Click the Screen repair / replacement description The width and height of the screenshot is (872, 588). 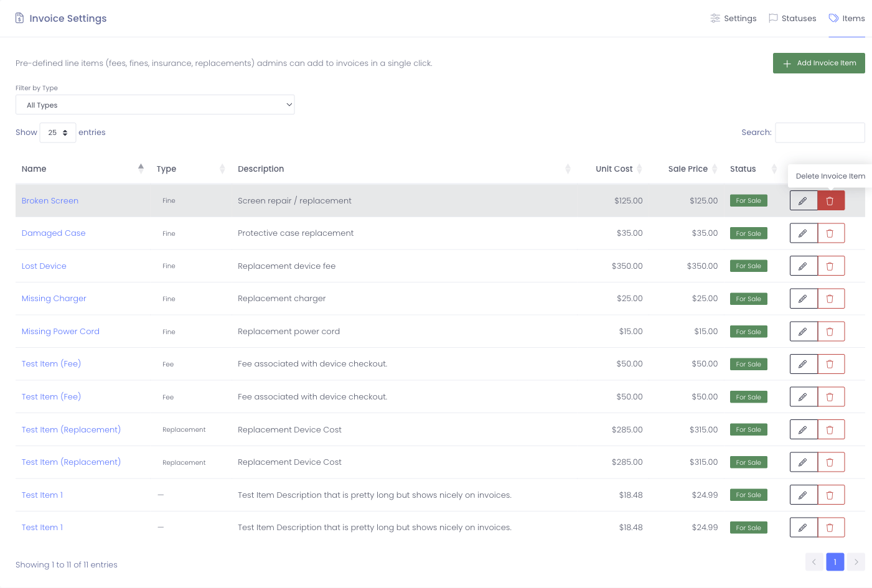coord(294,200)
